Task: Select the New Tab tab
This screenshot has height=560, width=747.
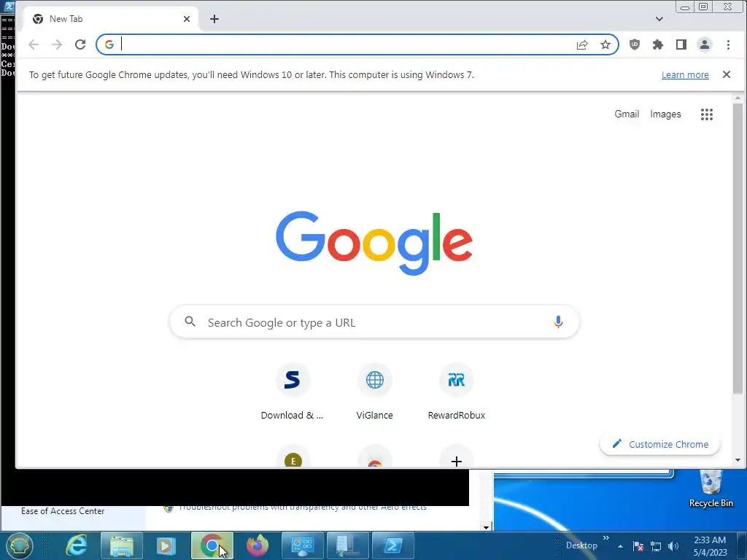Action: [112, 19]
